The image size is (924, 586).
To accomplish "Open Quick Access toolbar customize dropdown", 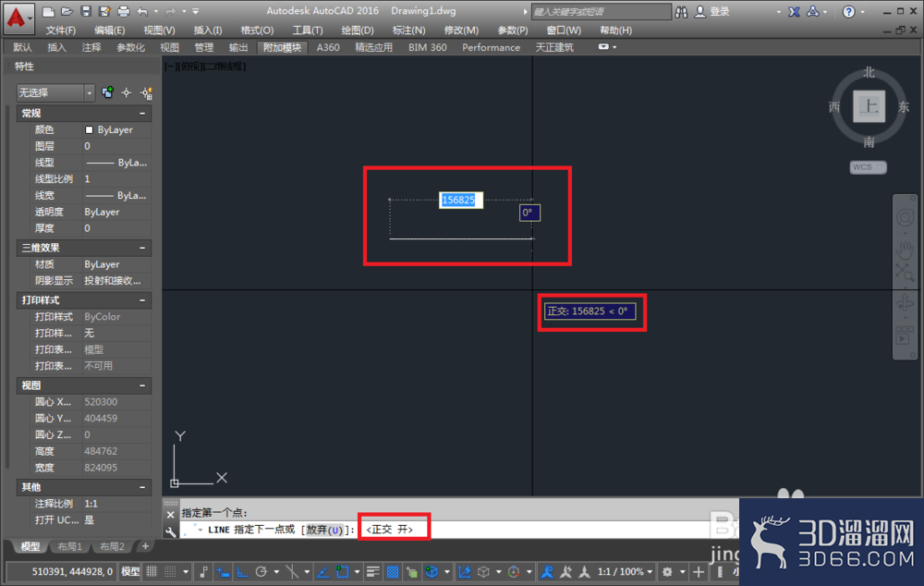I will (x=196, y=11).
